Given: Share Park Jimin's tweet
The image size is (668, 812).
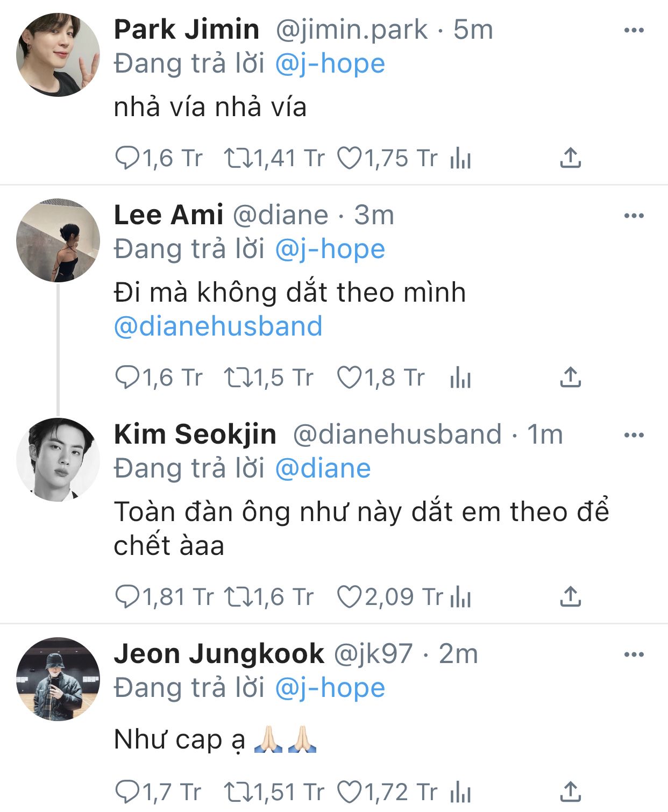Looking at the screenshot, I should click(x=570, y=158).
